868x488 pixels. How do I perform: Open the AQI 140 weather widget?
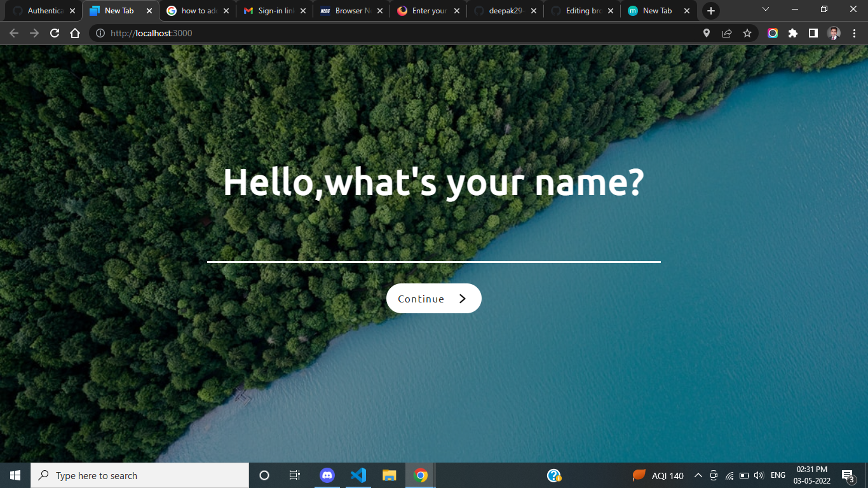coord(658,475)
